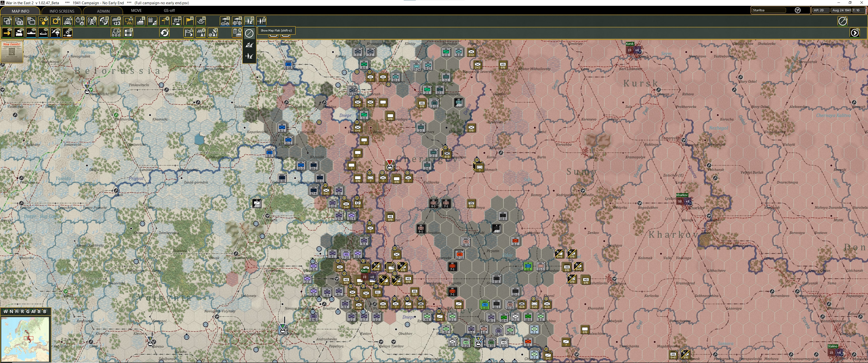Select air transport paratroop mode (F9)
The width and height of the screenshot is (868, 363).
(x=56, y=33)
